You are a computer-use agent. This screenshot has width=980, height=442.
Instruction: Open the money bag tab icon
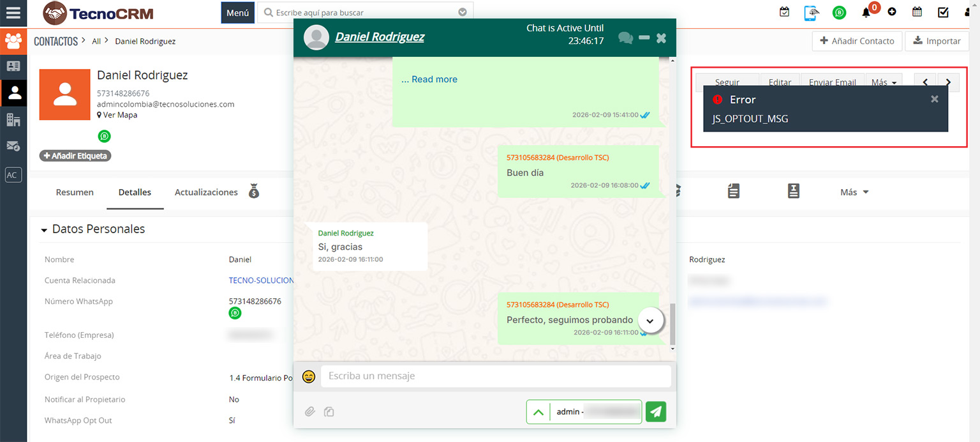(x=254, y=192)
